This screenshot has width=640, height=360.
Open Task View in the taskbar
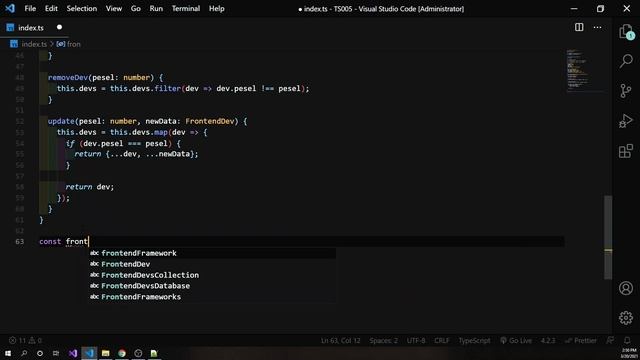click(x=56, y=353)
